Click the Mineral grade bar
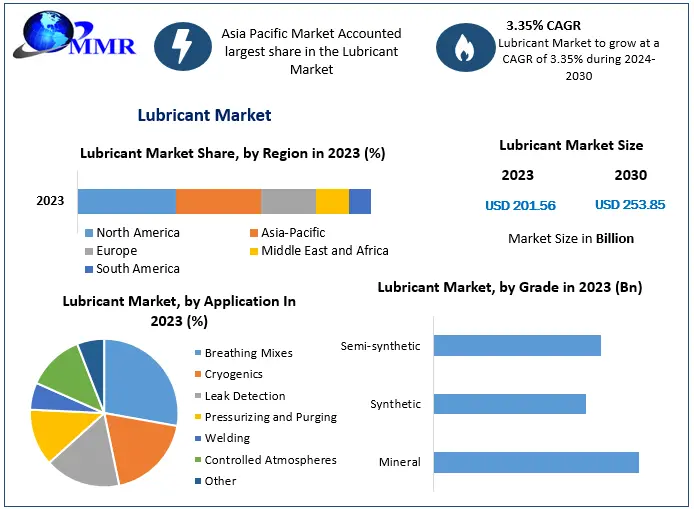 tap(536, 462)
